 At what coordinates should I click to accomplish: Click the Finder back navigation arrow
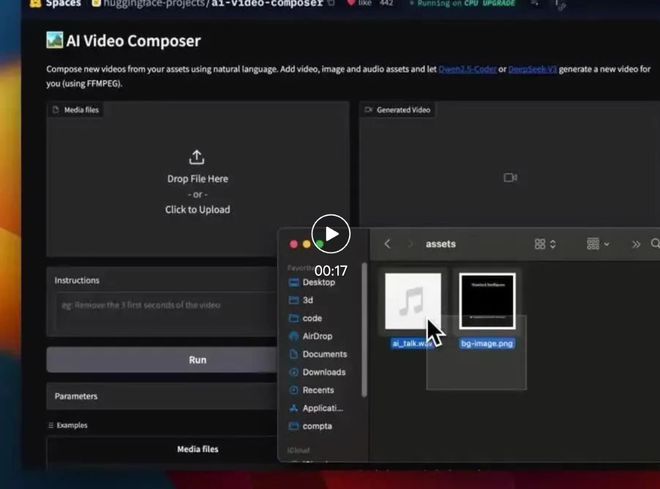pyautogui.click(x=386, y=243)
